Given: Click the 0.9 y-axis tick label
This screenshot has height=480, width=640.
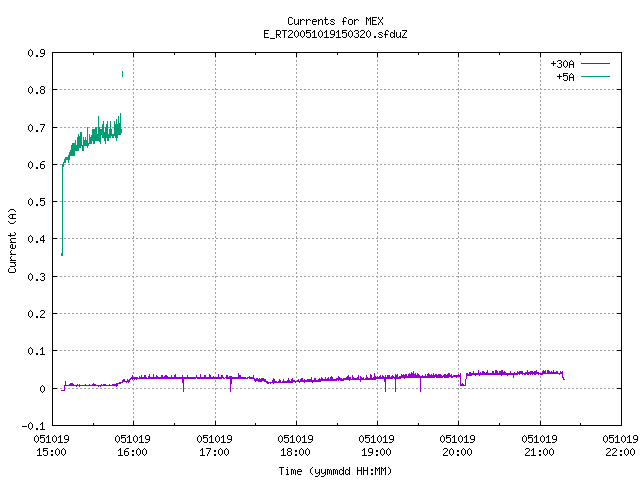Looking at the screenshot, I should click(x=36, y=53).
